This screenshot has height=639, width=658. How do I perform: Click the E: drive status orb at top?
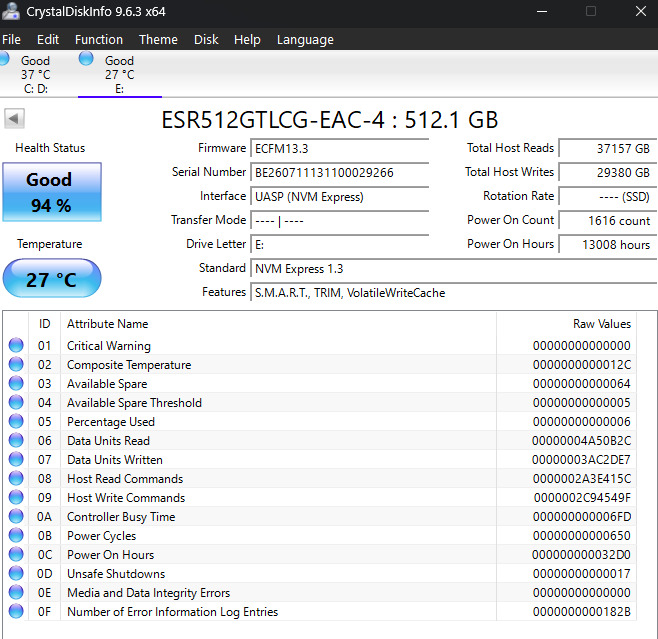coord(86,59)
